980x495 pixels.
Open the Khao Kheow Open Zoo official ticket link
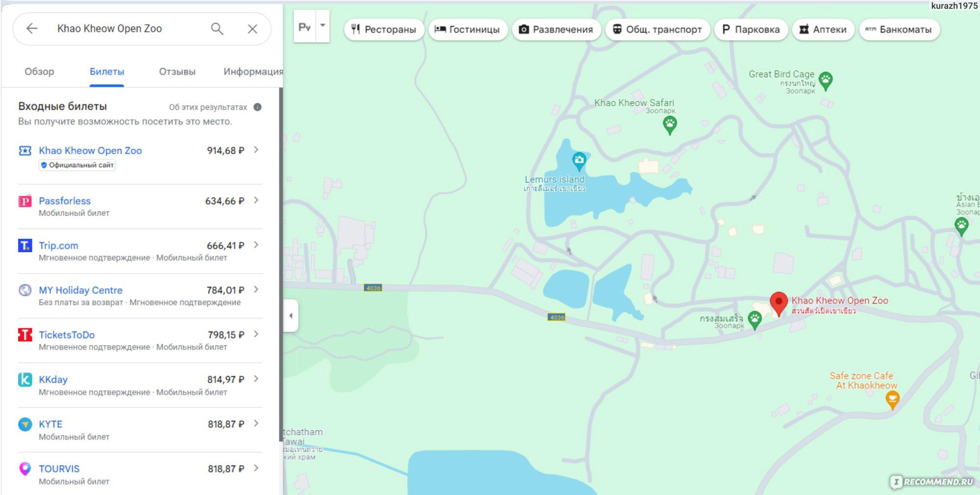[x=90, y=150]
